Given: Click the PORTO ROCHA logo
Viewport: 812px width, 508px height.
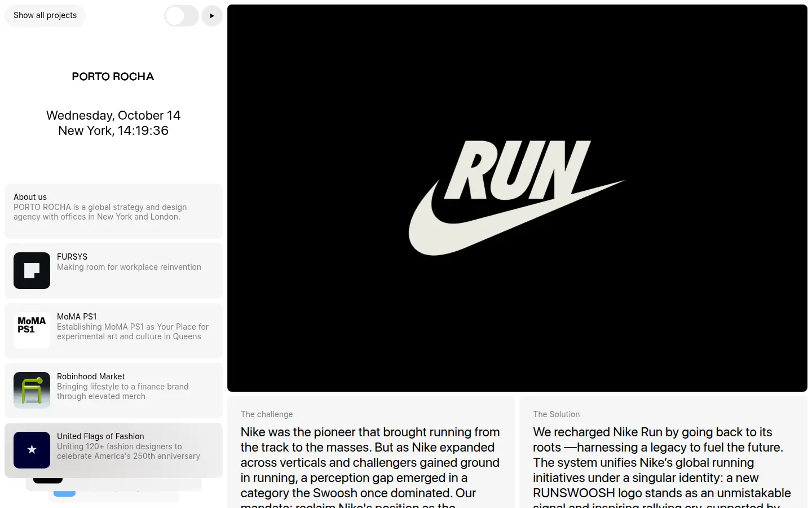Looking at the screenshot, I should 113,77.
